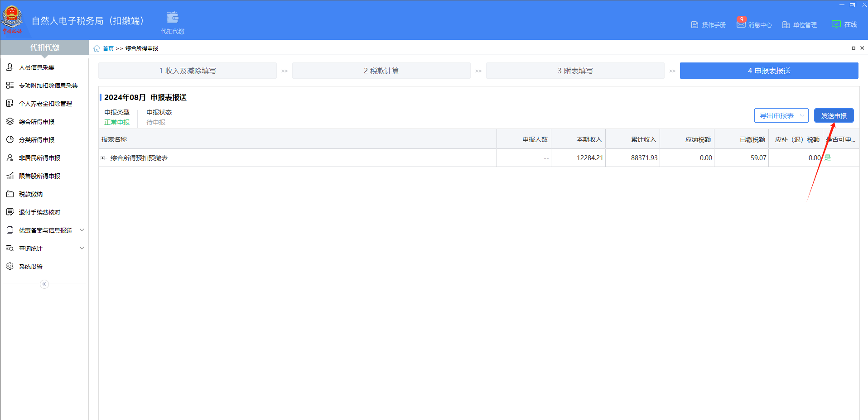Image resolution: width=868 pixels, height=420 pixels.
Task: Click the 报表名称 column header
Action: [x=298, y=139]
